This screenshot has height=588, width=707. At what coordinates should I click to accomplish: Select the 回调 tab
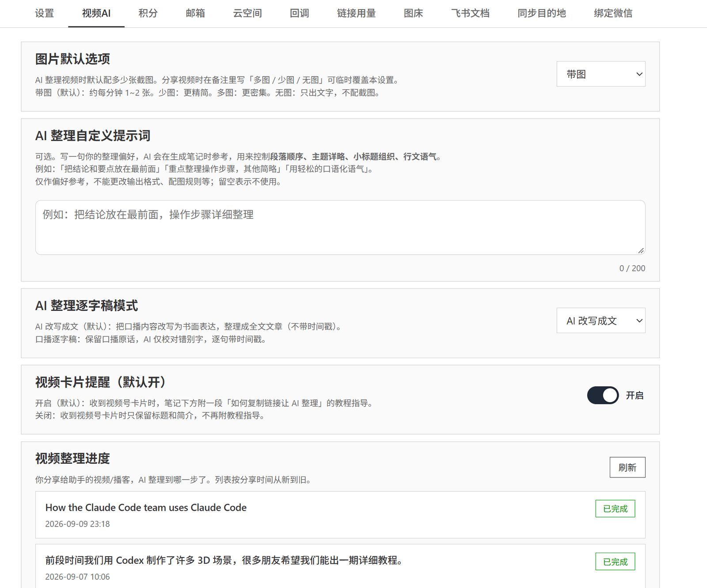[x=299, y=13]
